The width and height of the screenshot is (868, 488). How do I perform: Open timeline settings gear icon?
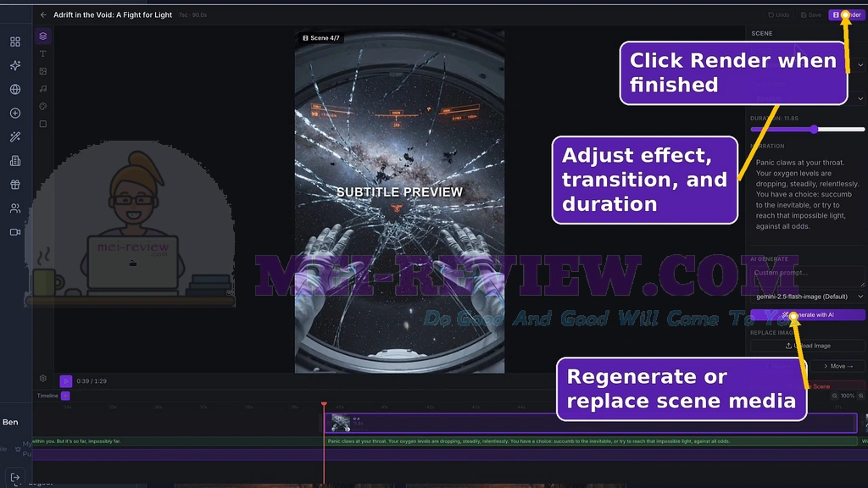point(42,379)
